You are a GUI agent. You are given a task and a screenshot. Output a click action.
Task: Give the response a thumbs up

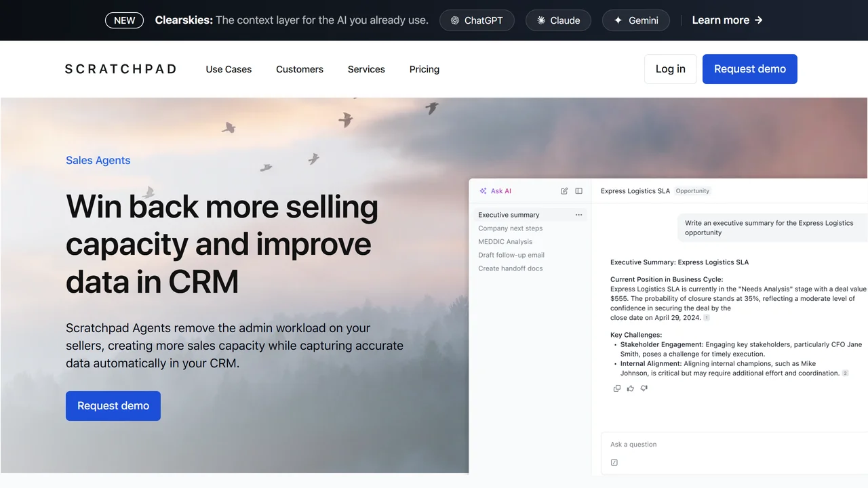(x=631, y=388)
